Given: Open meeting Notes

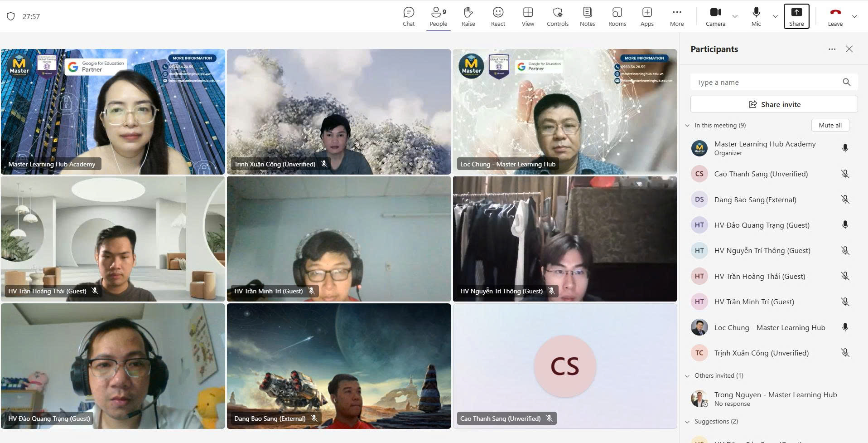Looking at the screenshot, I should click(587, 17).
